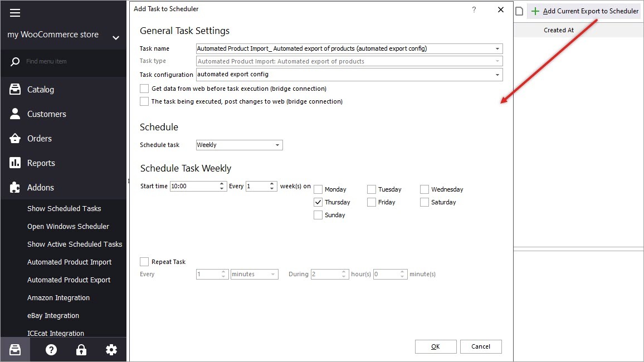This screenshot has width=644, height=362.
Task: Click the lock icon in bottom bar
Action: (x=81, y=350)
